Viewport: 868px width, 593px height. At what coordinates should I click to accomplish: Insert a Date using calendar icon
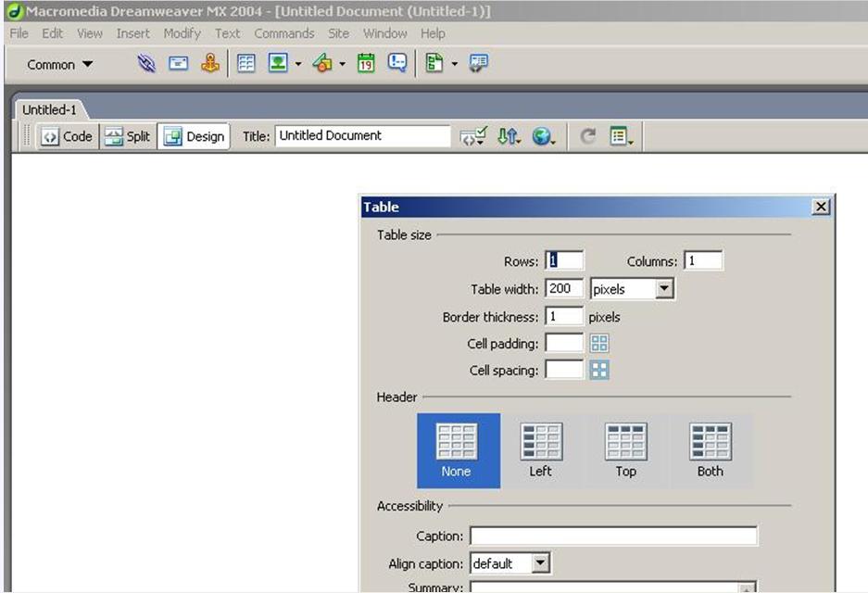pos(366,64)
